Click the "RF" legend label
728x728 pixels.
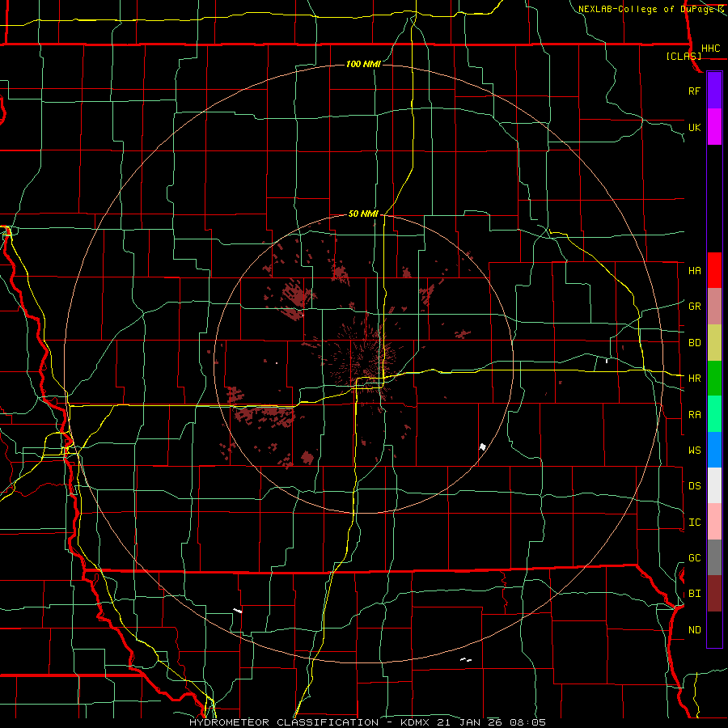(x=695, y=91)
